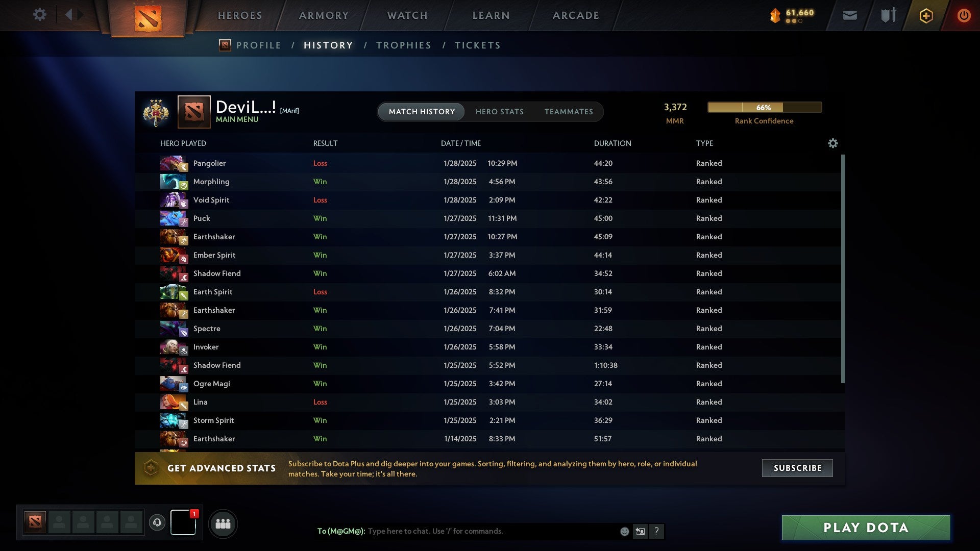Open the settings gear in top bar
The height and width of the screenshot is (551, 980).
(39, 15)
